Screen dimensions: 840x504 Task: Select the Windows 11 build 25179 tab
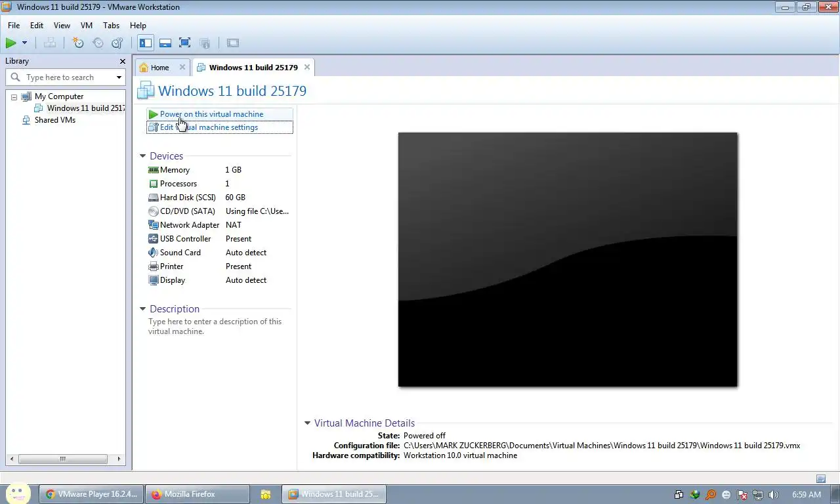pos(253,68)
